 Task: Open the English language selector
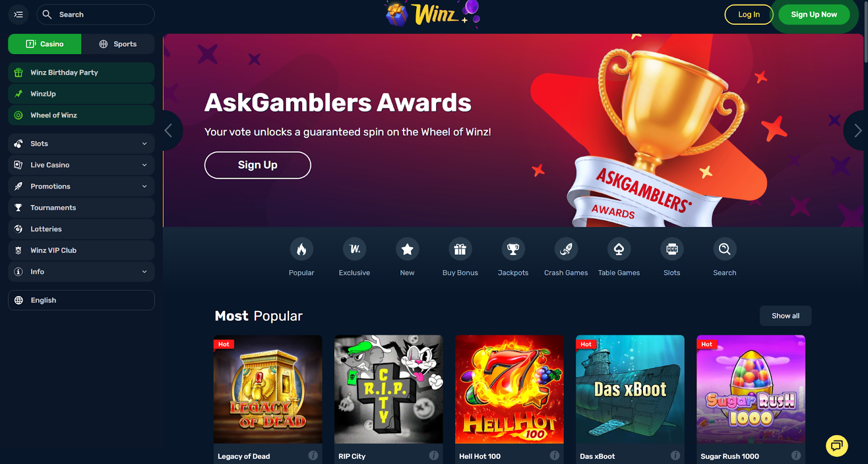(x=81, y=300)
